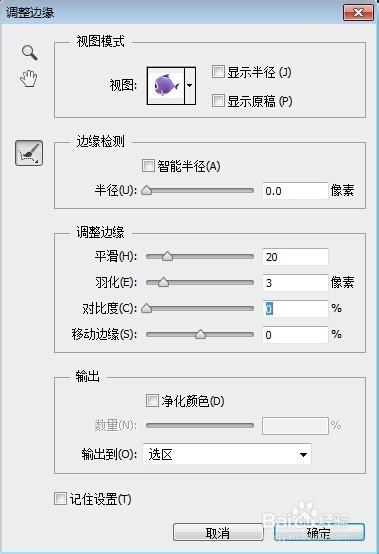
Task: Select the Zoom magnifier tool
Action: 29,52
